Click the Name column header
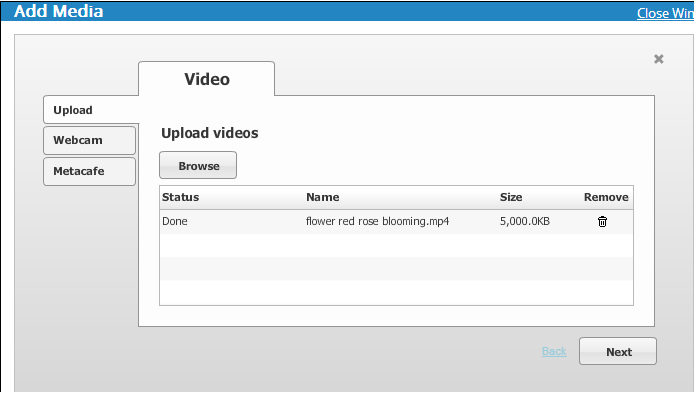Image resolution: width=697 pixels, height=400 pixels. tap(323, 197)
